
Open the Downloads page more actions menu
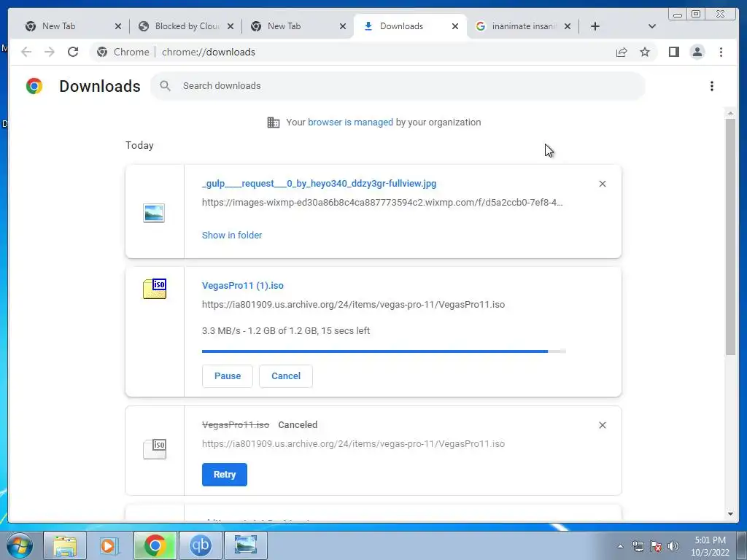(x=712, y=86)
